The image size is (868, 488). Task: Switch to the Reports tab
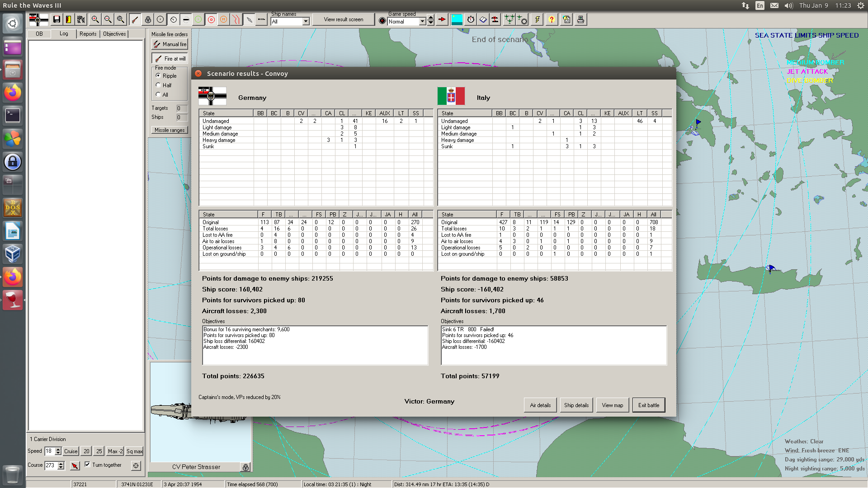pyautogui.click(x=88, y=34)
